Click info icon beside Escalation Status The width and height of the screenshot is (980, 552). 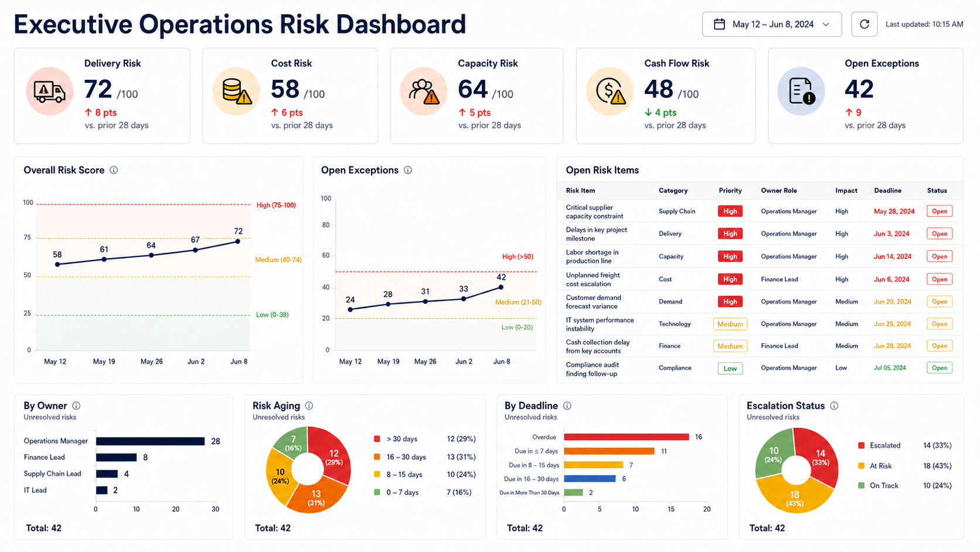(x=834, y=405)
